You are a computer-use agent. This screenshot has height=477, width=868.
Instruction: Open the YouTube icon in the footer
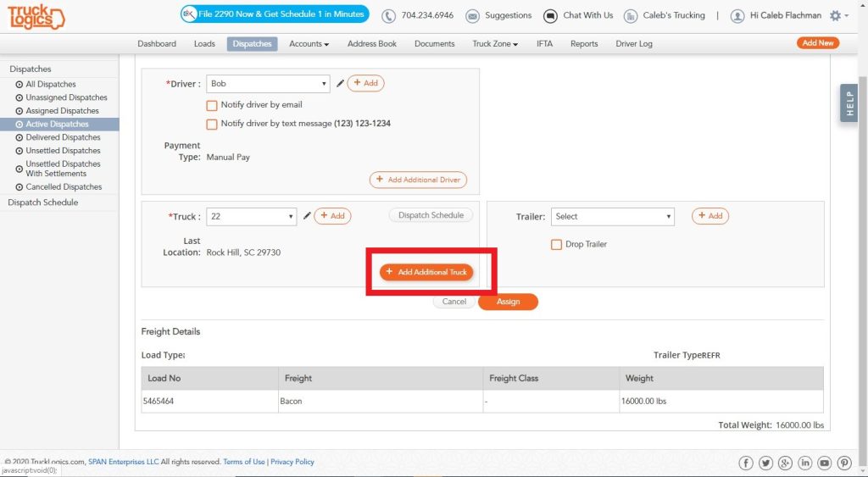824,463
